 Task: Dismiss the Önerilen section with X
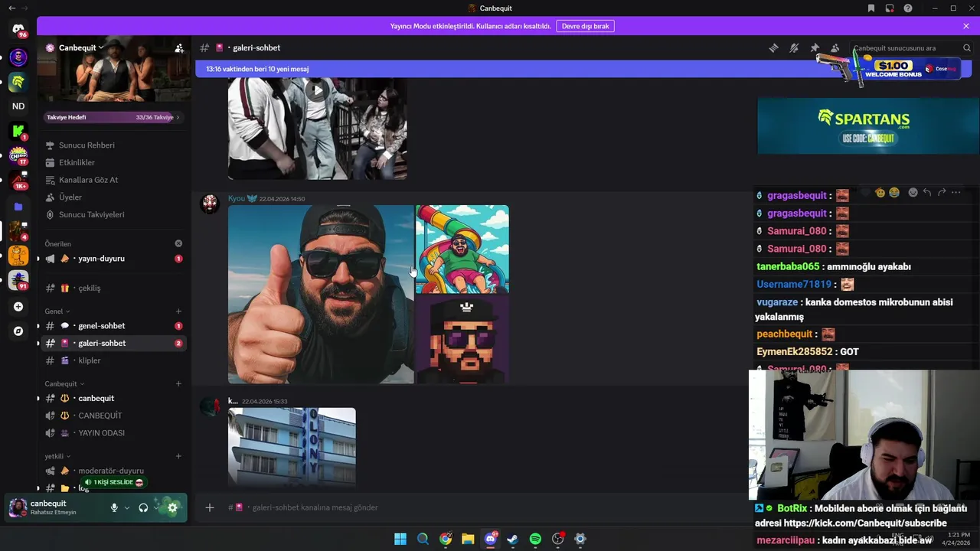[x=178, y=243]
